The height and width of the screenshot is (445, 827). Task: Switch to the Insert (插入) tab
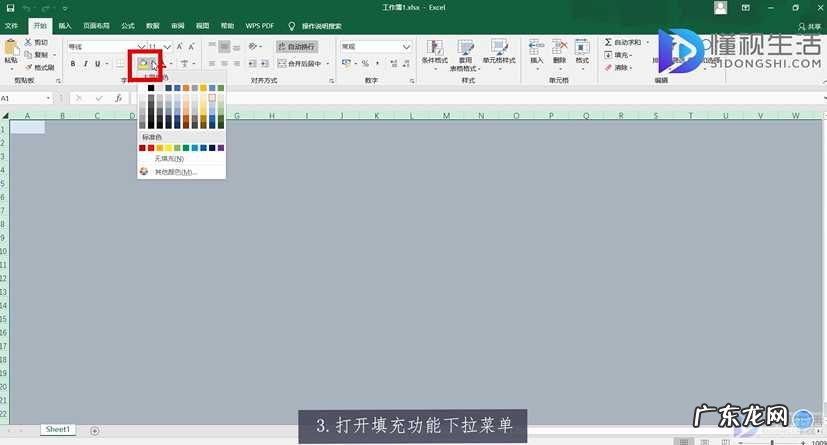tap(65, 26)
